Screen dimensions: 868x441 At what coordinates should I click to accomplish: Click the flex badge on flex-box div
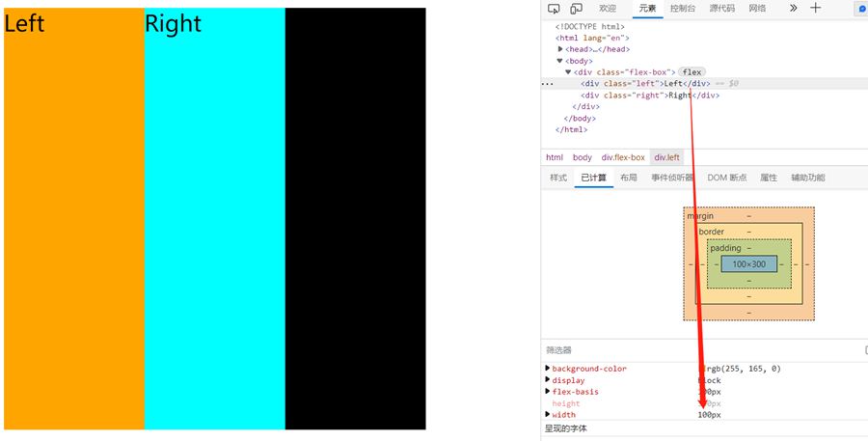(x=692, y=72)
